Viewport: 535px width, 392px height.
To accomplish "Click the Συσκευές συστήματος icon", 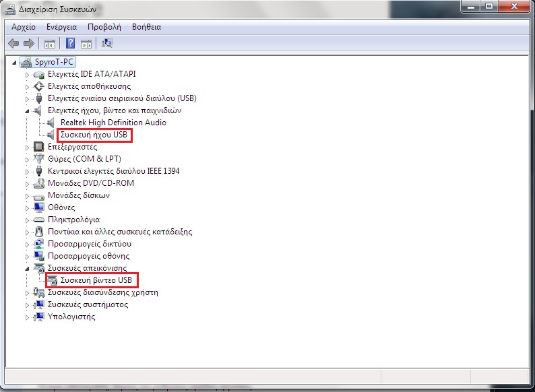I will [x=39, y=304].
